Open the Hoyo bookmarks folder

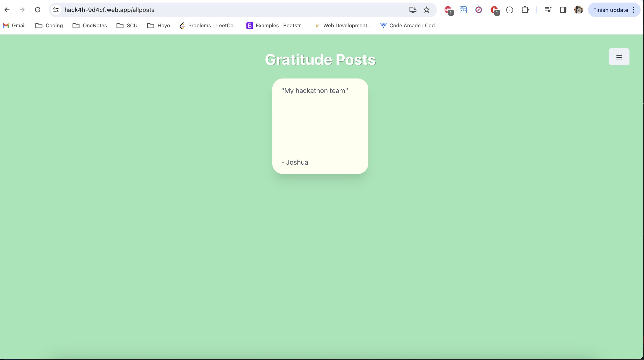tap(158, 25)
